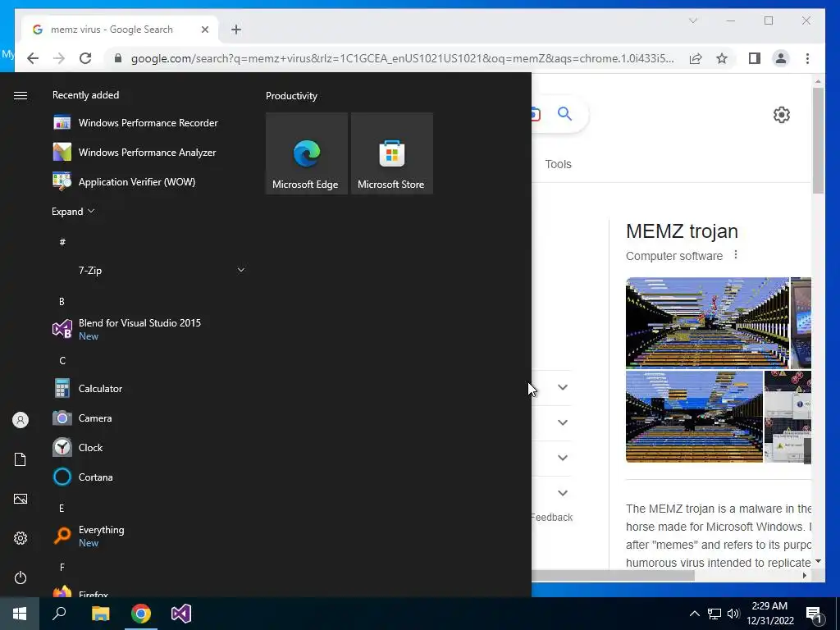Image resolution: width=840 pixels, height=630 pixels.
Task: Click the Productivity group title
Action: click(x=291, y=96)
